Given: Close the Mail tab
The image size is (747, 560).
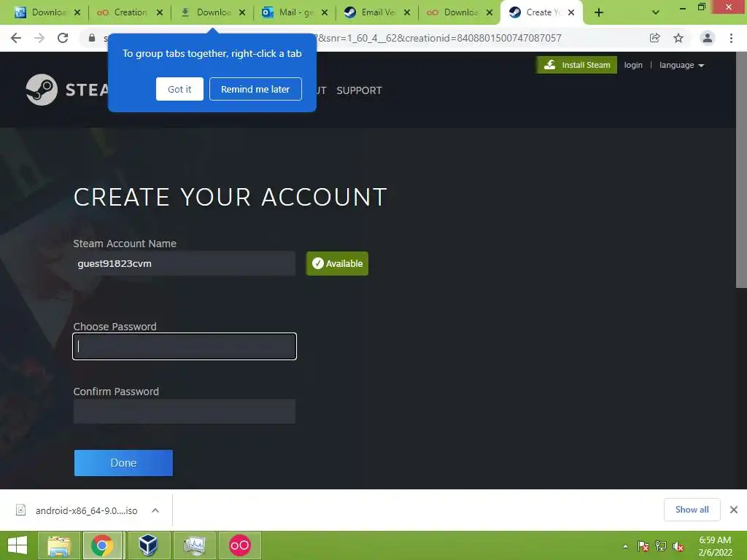Looking at the screenshot, I should (325, 12).
